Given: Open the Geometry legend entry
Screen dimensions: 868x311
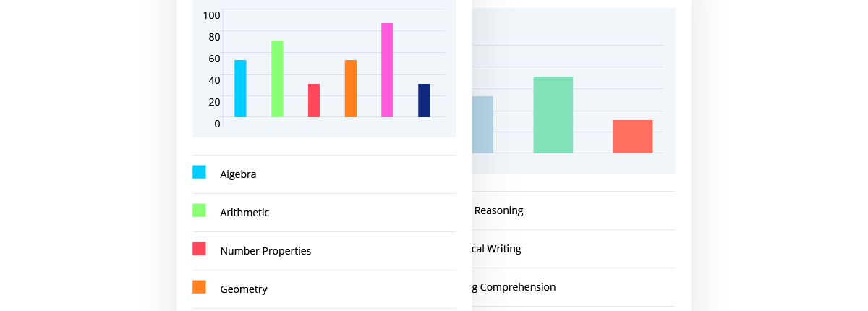Looking at the screenshot, I should pos(244,289).
